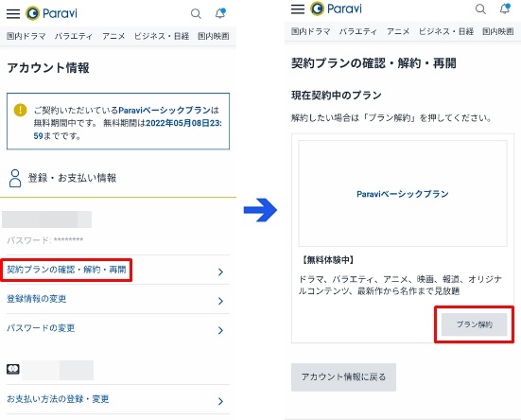Click the search magnifier icon in the right screen

[480, 9]
